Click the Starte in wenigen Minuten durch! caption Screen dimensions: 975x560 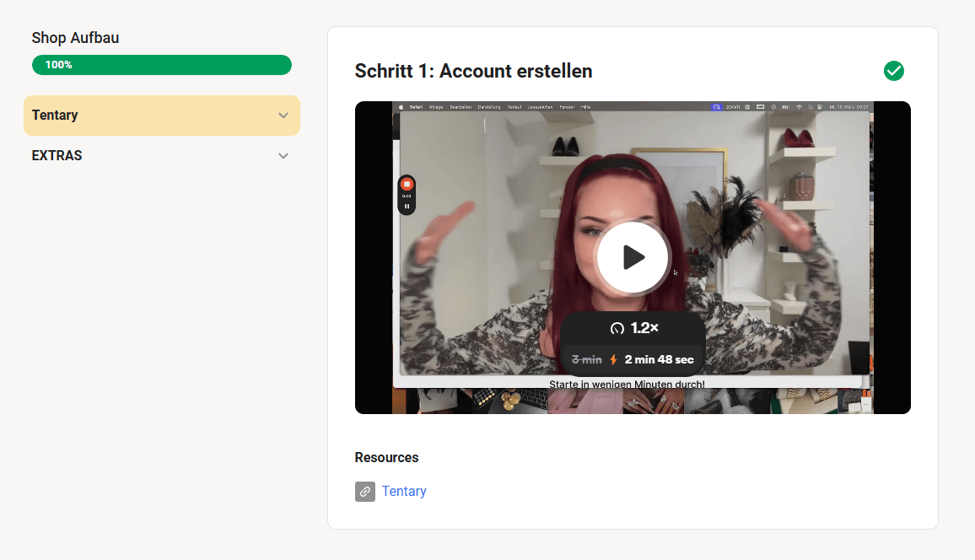[x=627, y=384]
